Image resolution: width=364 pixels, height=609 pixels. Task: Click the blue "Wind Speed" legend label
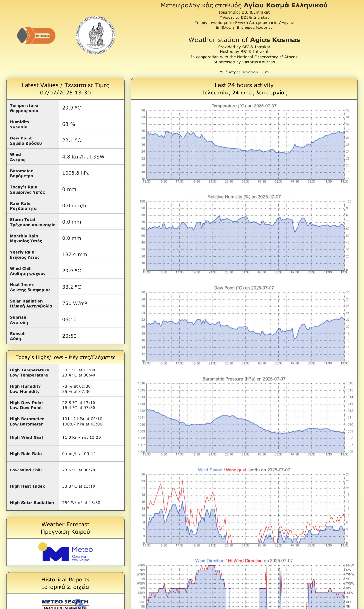click(210, 470)
